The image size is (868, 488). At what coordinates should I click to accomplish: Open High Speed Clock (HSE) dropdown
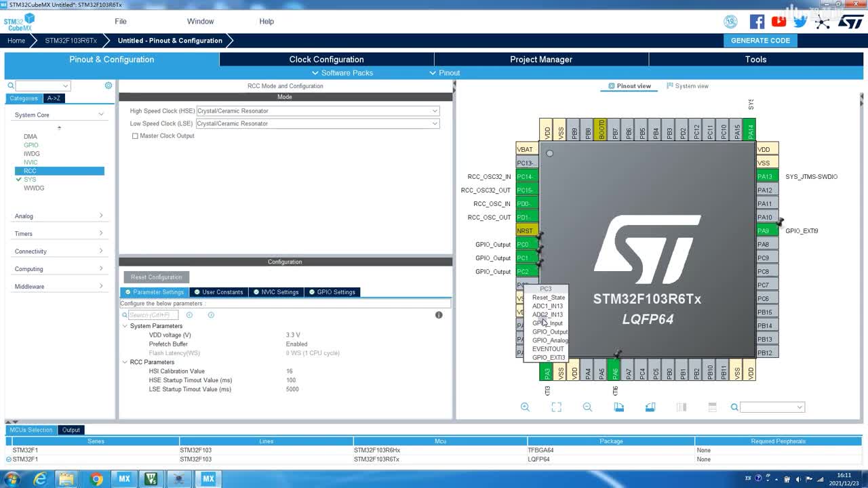[317, 110]
